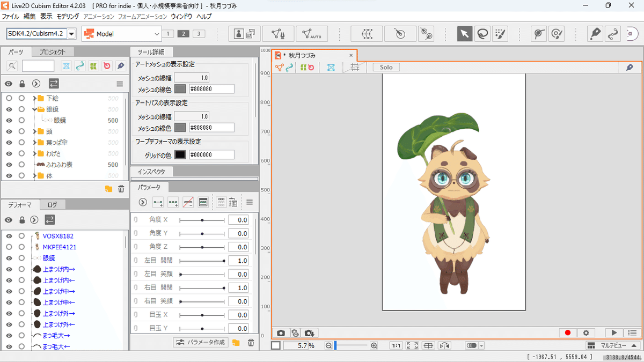Toggle visibility of the ふわふわ表 part
The height and width of the screenshot is (362, 644).
pos(9,165)
